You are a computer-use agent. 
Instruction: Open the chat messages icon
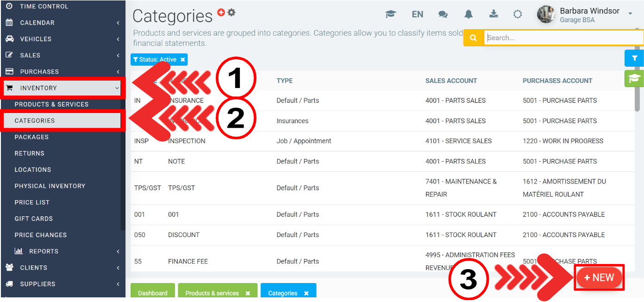click(x=443, y=14)
